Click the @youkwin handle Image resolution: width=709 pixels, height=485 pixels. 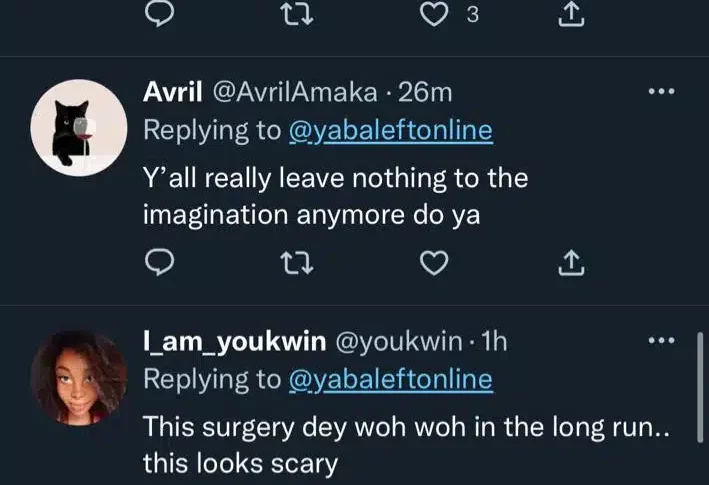click(396, 342)
